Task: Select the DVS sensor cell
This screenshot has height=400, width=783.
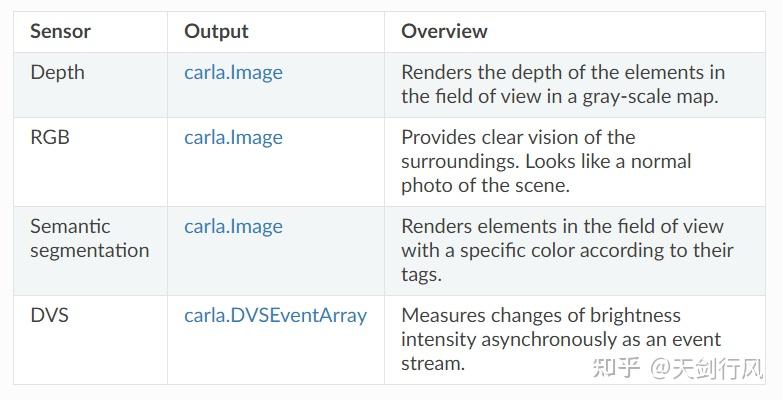Action: pyautogui.click(x=49, y=316)
